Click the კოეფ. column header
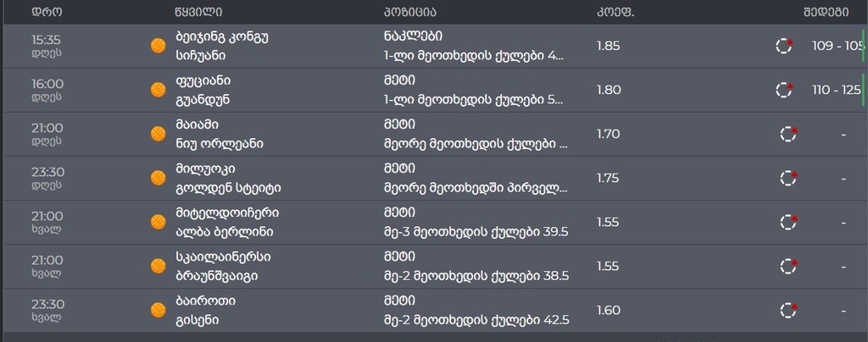868x342 pixels. [615, 12]
